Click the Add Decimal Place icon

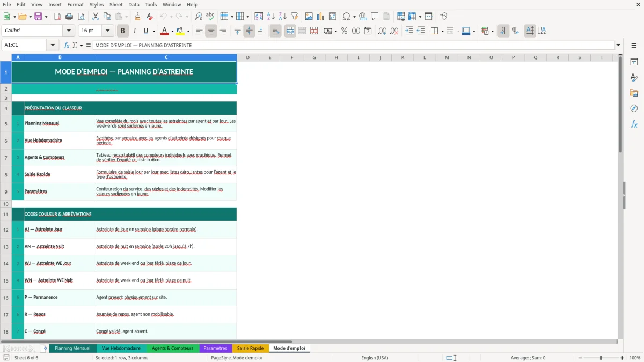(x=382, y=31)
